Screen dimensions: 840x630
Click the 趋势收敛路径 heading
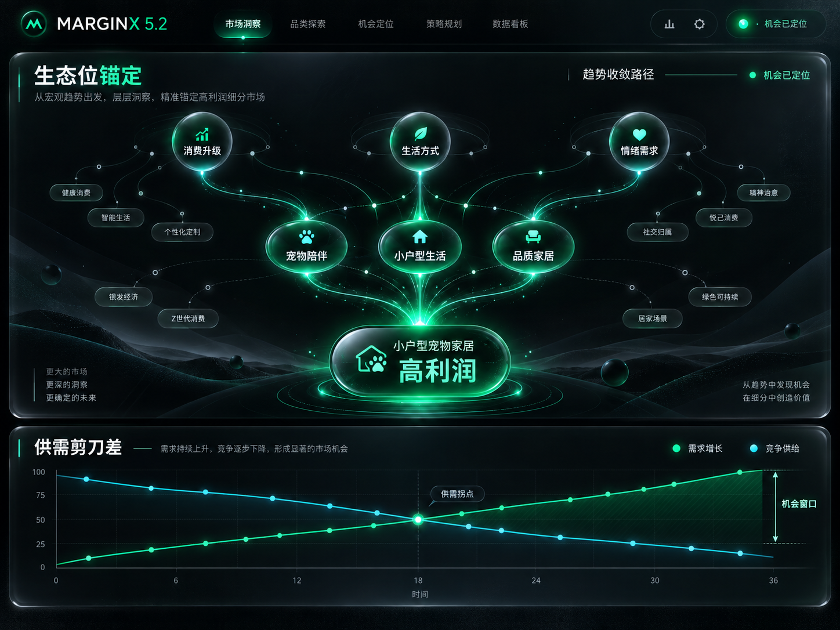618,74
